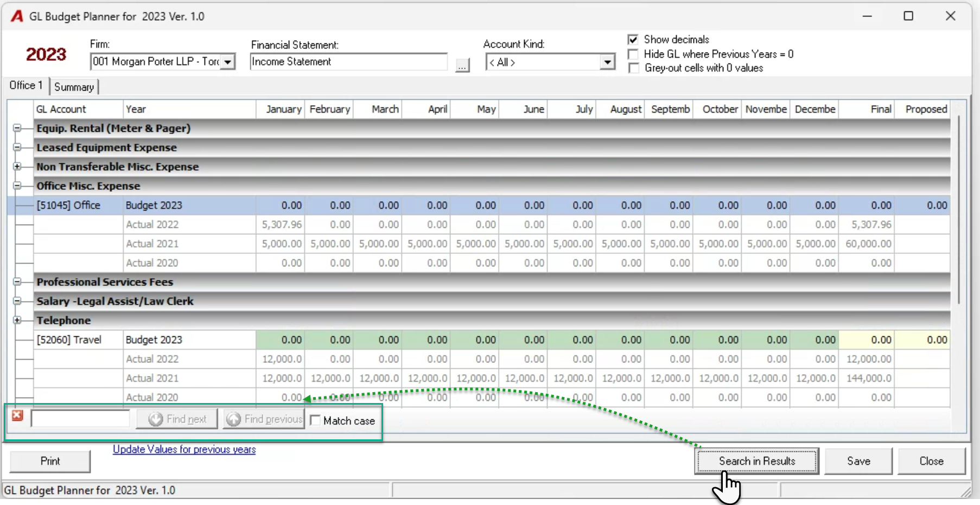
Task: Collapse the Office Misc. Expense group
Action: point(17,186)
